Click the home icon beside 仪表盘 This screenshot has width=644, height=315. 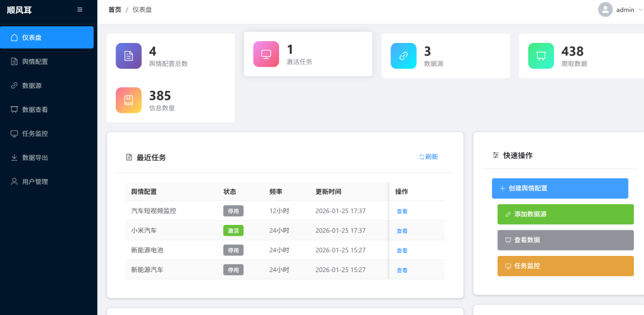tap(14, 38)
